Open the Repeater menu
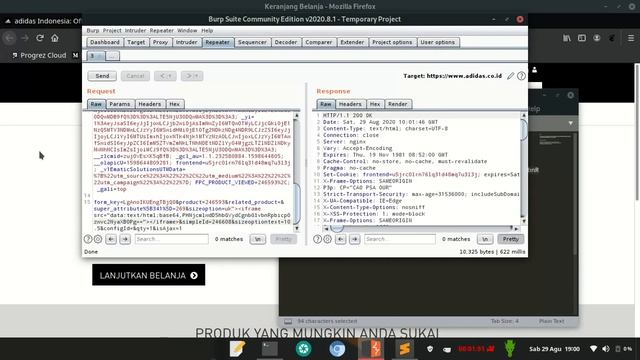The height and width of the screenshot is (360, 640). pos(162,31)
